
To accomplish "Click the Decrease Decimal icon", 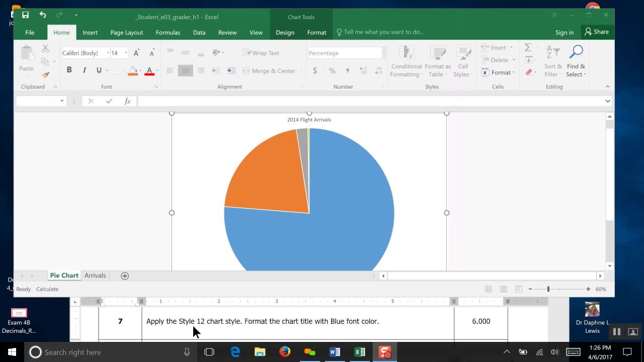I will [378, 71].
